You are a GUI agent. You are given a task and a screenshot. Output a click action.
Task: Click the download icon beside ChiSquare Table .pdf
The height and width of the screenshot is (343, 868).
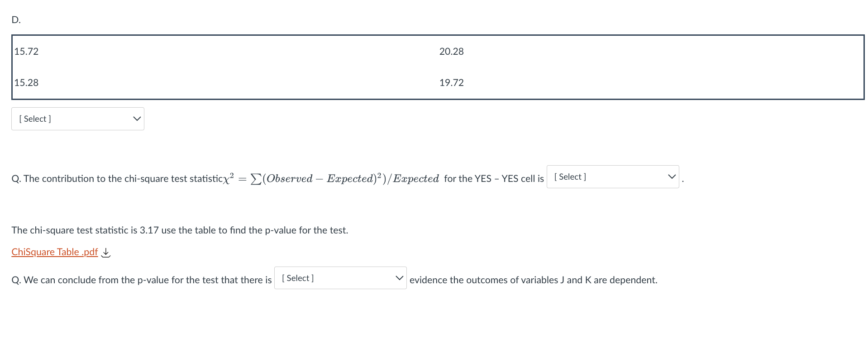pos(105,252)
